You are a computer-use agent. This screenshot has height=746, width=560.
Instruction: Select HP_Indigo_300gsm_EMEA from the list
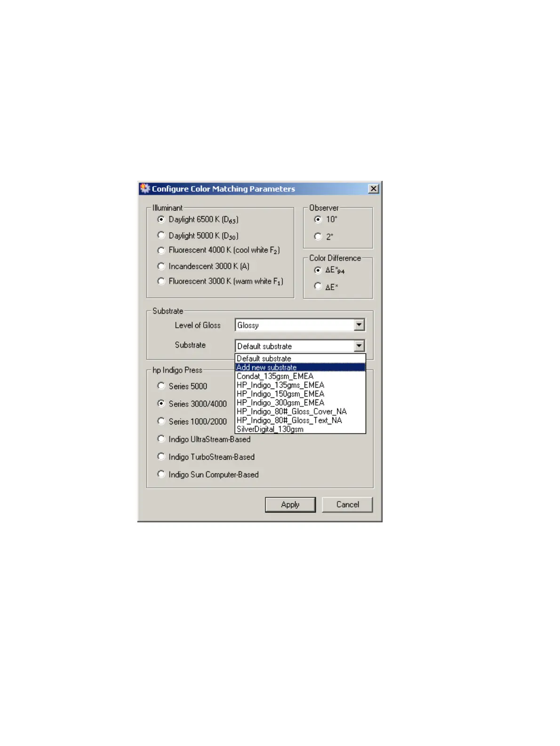(x=300, y=403)
